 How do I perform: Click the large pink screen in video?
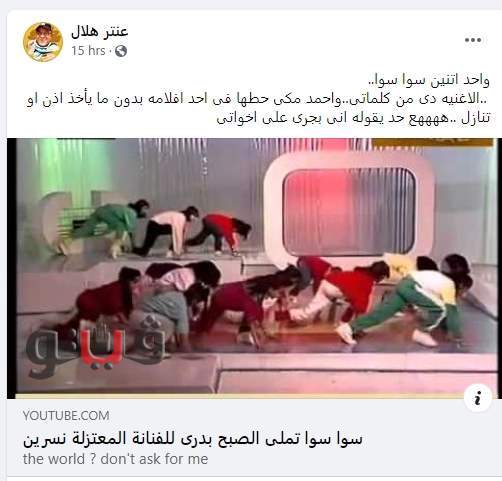[348, 208]
